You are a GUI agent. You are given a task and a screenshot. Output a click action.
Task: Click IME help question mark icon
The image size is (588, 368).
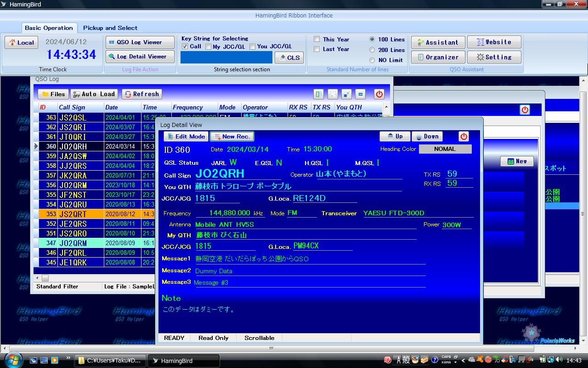click(435, 360)
